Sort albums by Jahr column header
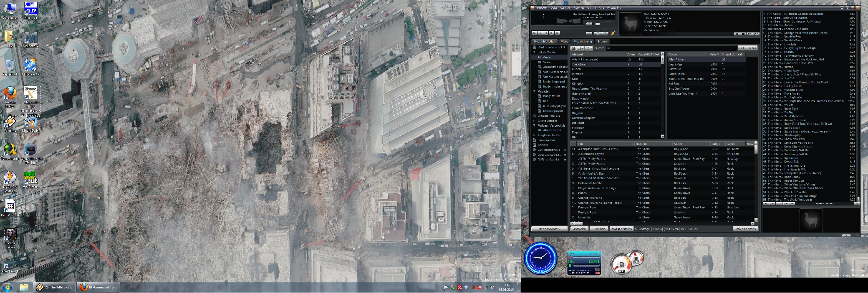The width and height of the screenshot is (868, 293). 714,54
